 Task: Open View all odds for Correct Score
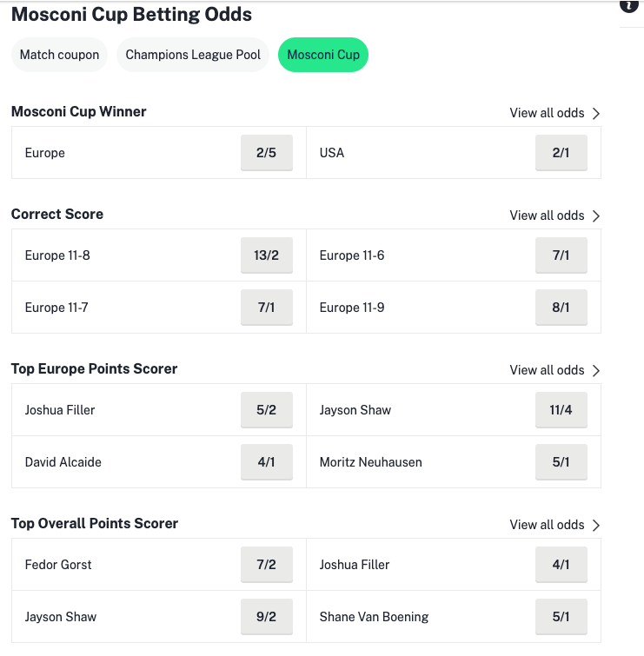point(547,215)
